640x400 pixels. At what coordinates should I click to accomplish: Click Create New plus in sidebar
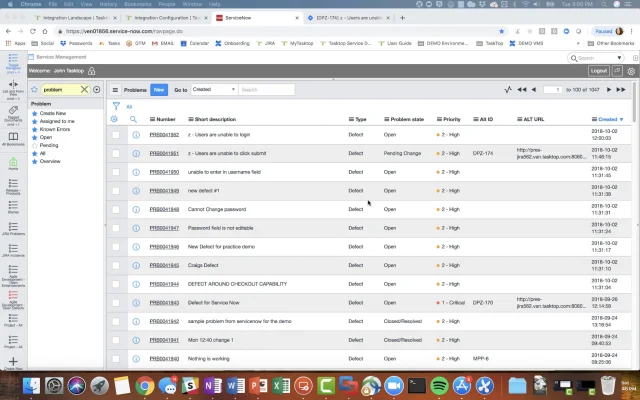[13, 363]
